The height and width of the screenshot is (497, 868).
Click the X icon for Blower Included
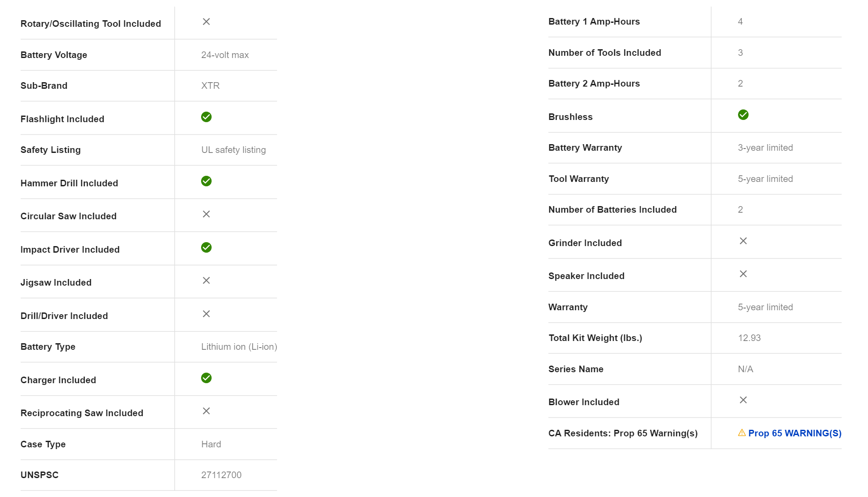tap(743, 400)
